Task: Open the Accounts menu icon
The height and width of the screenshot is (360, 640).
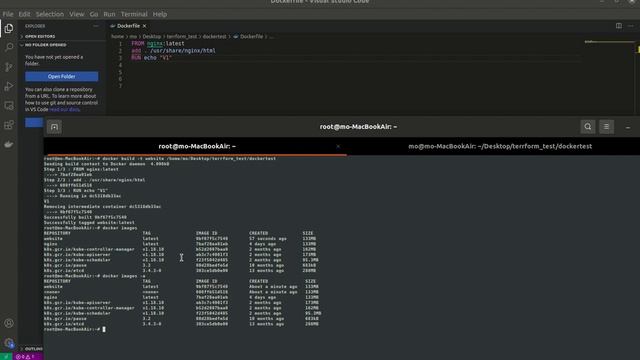Action: tap(9, 323)
